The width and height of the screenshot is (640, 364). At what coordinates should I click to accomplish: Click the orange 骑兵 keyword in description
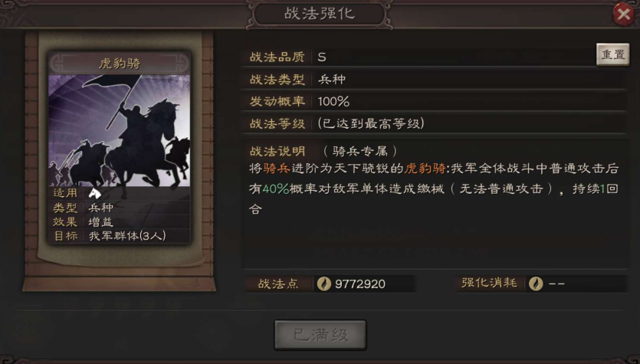tap(277, 169)
